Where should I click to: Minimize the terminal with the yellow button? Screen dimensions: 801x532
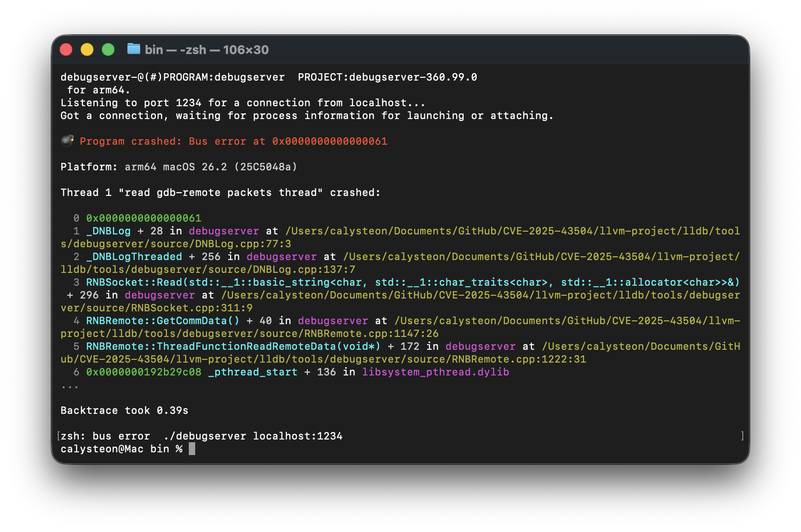click(87, 49)
